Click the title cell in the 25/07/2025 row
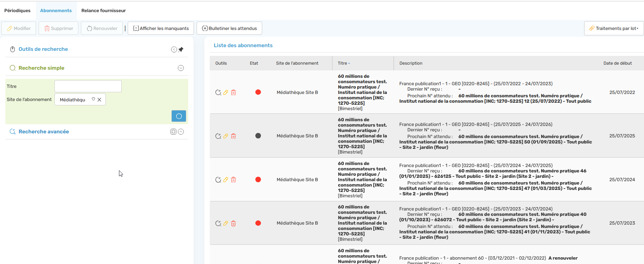The width and height of the screenshot is (644, 264). tap(362, 136)
